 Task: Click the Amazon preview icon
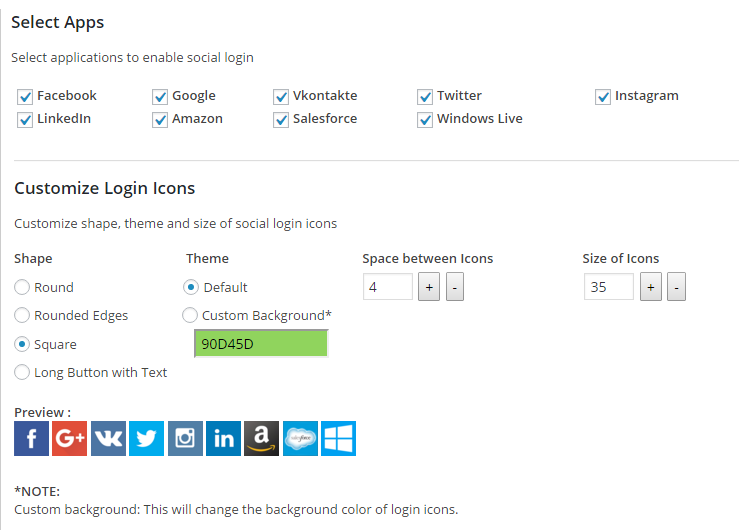pyautogui.click(x=262, y=439)
